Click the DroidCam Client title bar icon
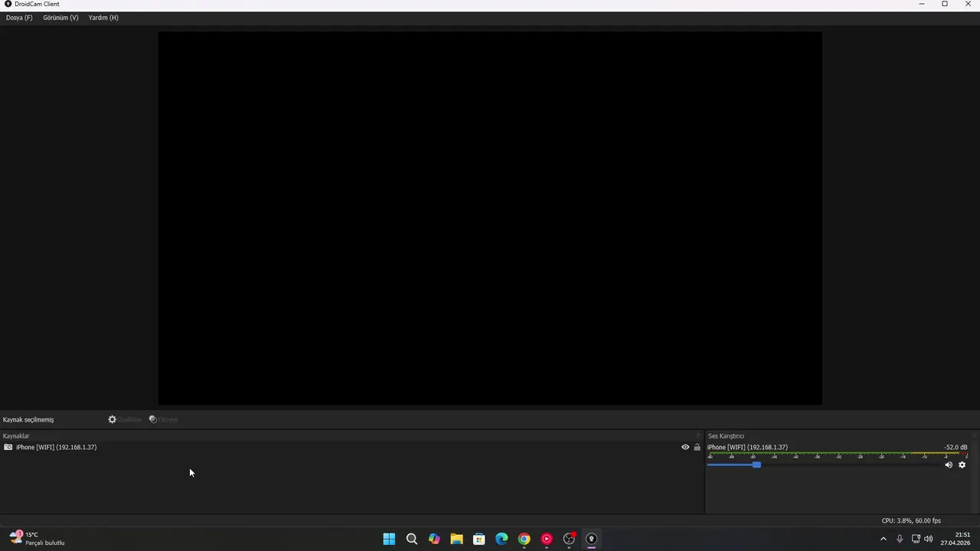980x551 pixels. click(x=8, y=4)
